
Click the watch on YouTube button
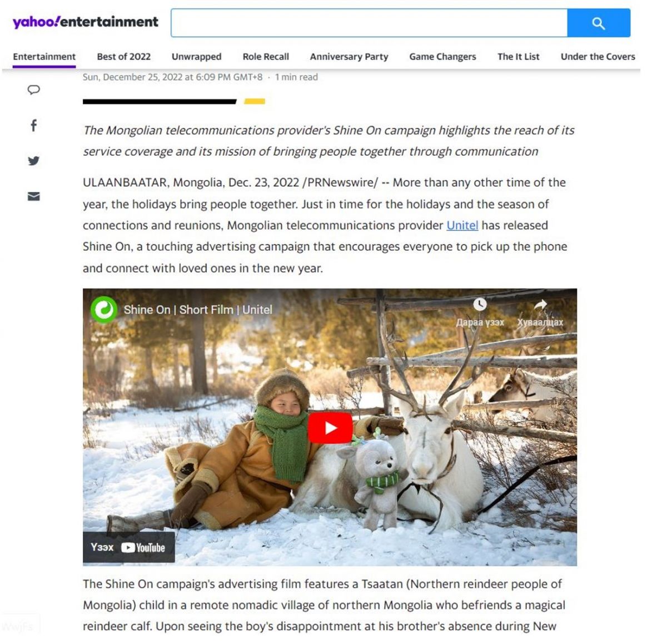pos(129,547)
